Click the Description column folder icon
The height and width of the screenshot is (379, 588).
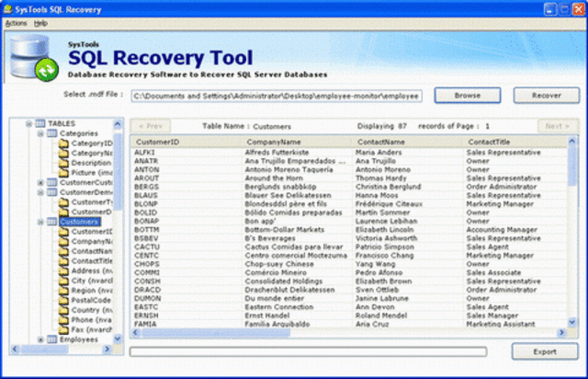[63, 163]
